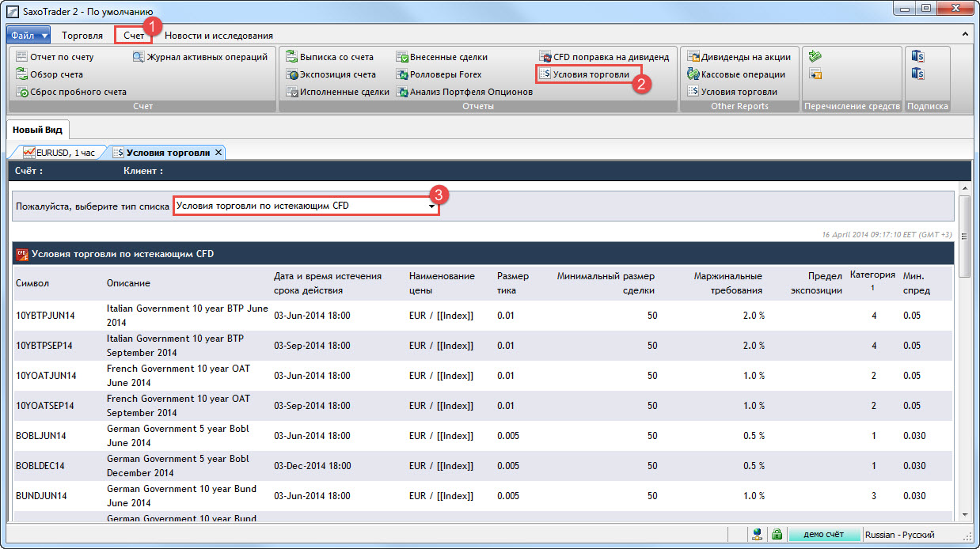Open Кассовые операции report
The width and height of the screenshot is (980, 549).
[x=736, y=74]
